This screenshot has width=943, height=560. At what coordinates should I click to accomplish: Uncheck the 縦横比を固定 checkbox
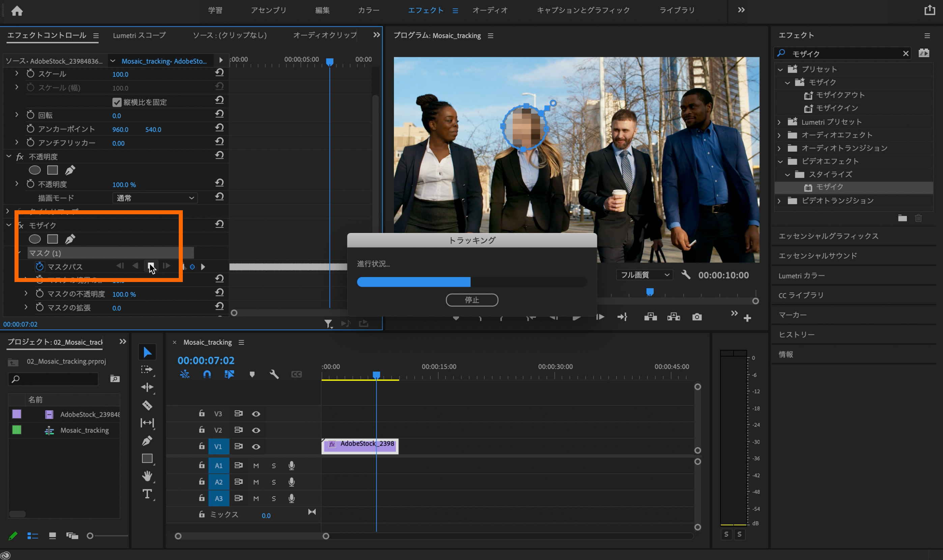pyautogui.click(x=117, y=102)
